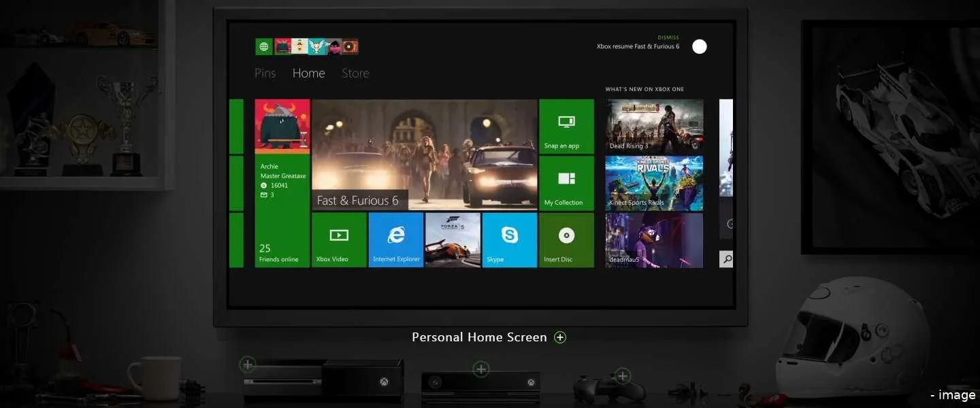Expand the plus marker near the bottom-right accessory

[622, 375]
